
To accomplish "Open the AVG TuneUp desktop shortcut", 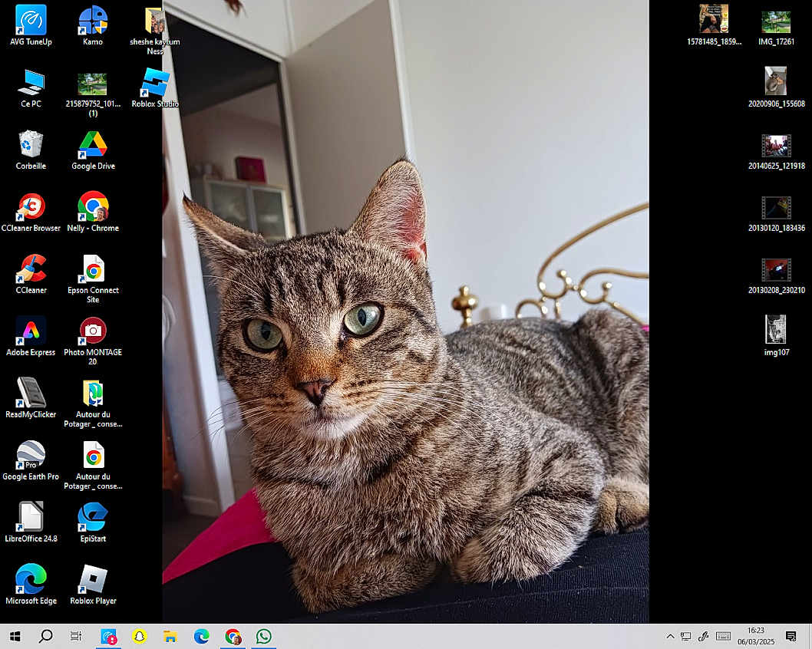I will (x=31, y=21).
